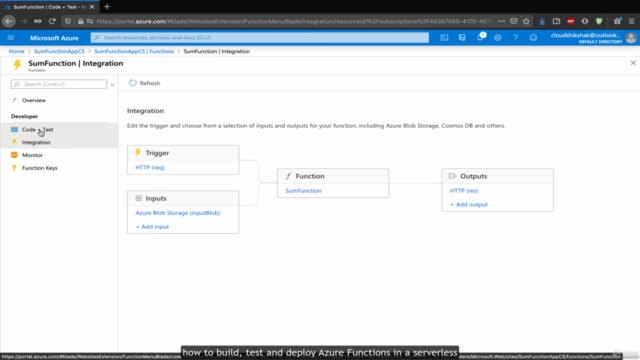Open the Directory and subscription filter icon

click(462, 38)
